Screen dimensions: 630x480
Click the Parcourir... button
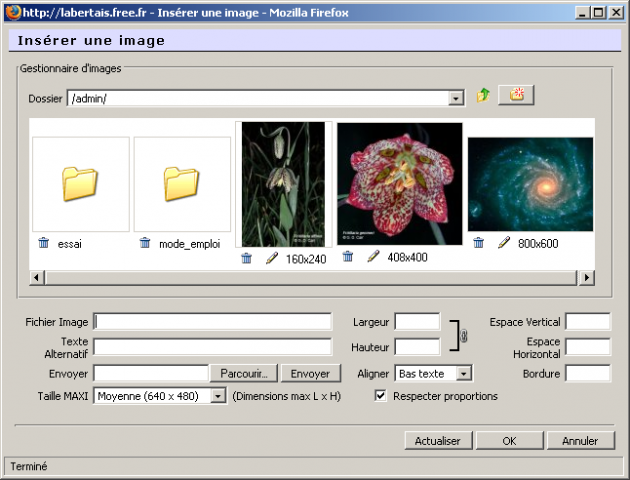pyautogui.click(x=243, y=374)
